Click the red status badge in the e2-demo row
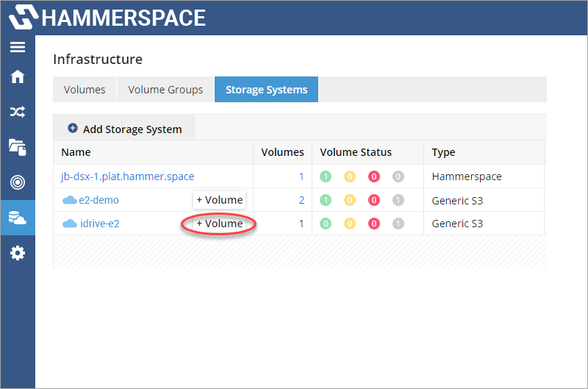This screenshot has width=588, height=389. pos(374,200)
